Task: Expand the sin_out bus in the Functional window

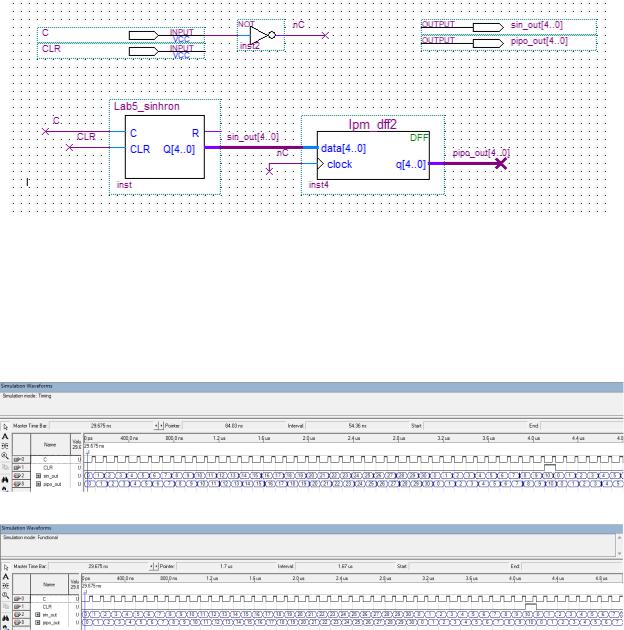Action: coord(38,615)
